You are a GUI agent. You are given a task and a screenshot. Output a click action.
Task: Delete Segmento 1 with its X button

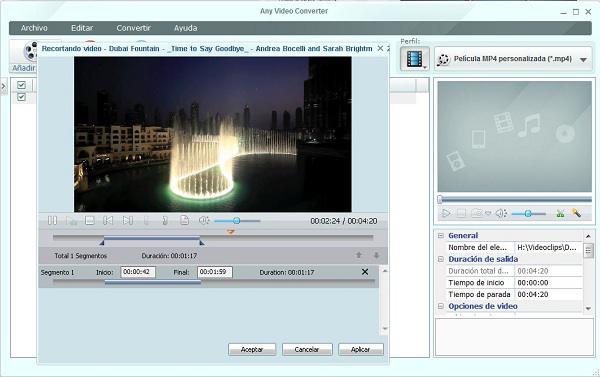(x=365, y=272)
